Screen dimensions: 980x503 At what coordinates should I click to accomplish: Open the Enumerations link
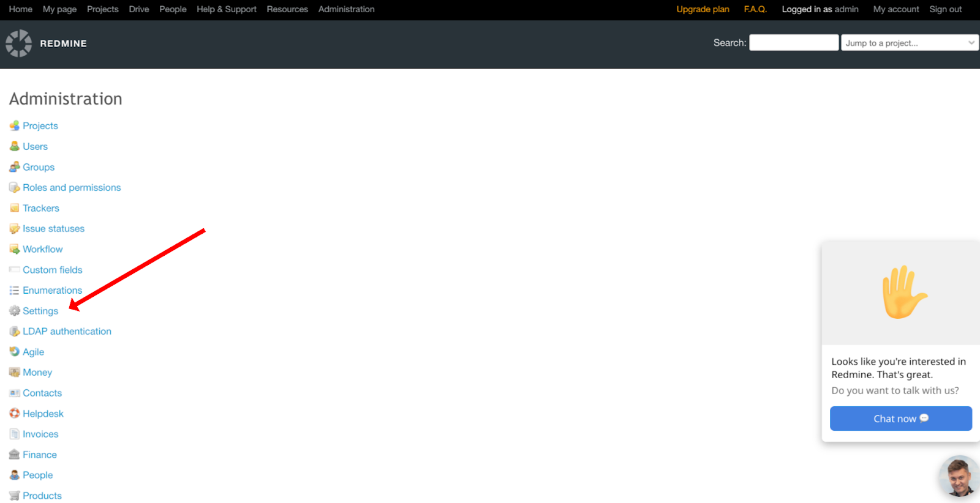[53, 290]
